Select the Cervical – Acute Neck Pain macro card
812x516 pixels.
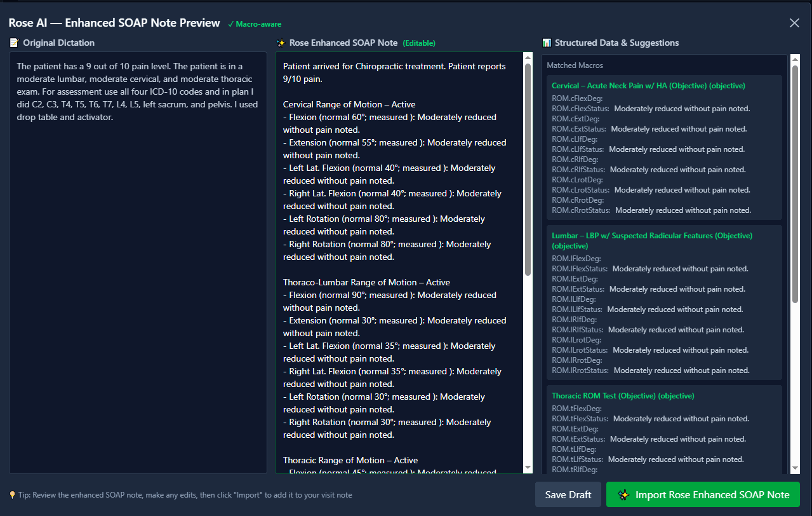(648, 86)
